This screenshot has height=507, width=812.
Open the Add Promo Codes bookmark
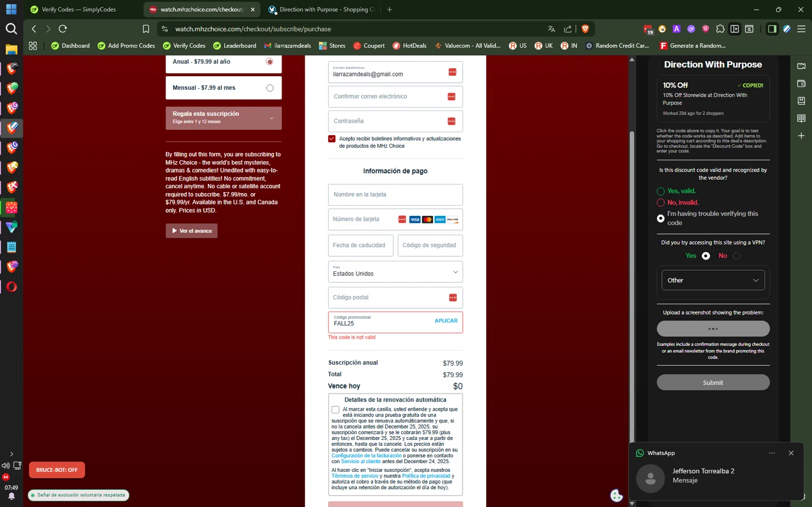click(126, 45)
